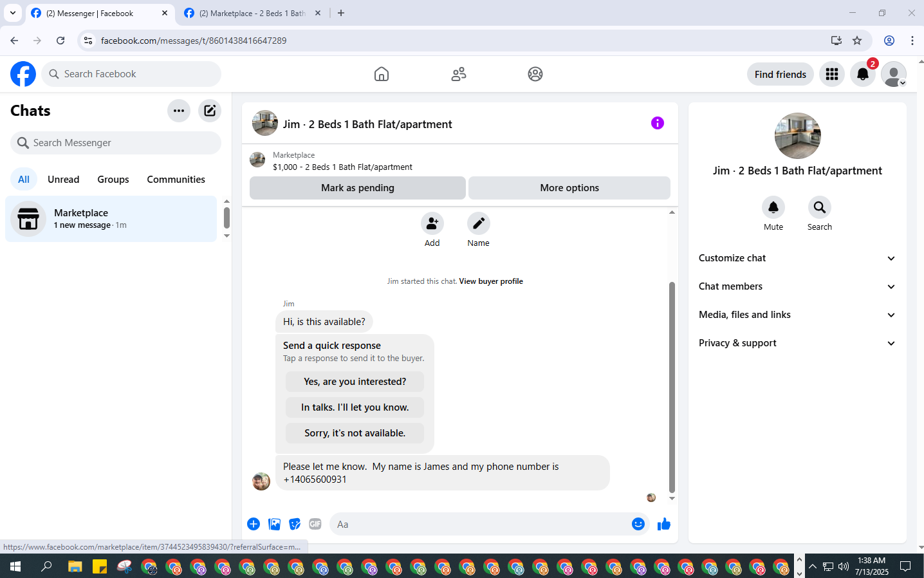Screen dimensions: 924x578
Task: Start a new message with compose icon
Action: point(210,111)
